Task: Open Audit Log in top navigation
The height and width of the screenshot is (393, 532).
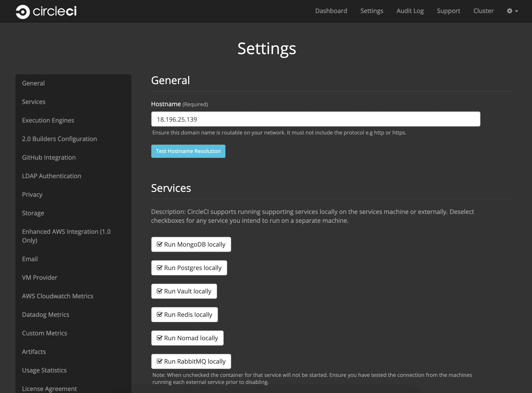Action: 410,11
